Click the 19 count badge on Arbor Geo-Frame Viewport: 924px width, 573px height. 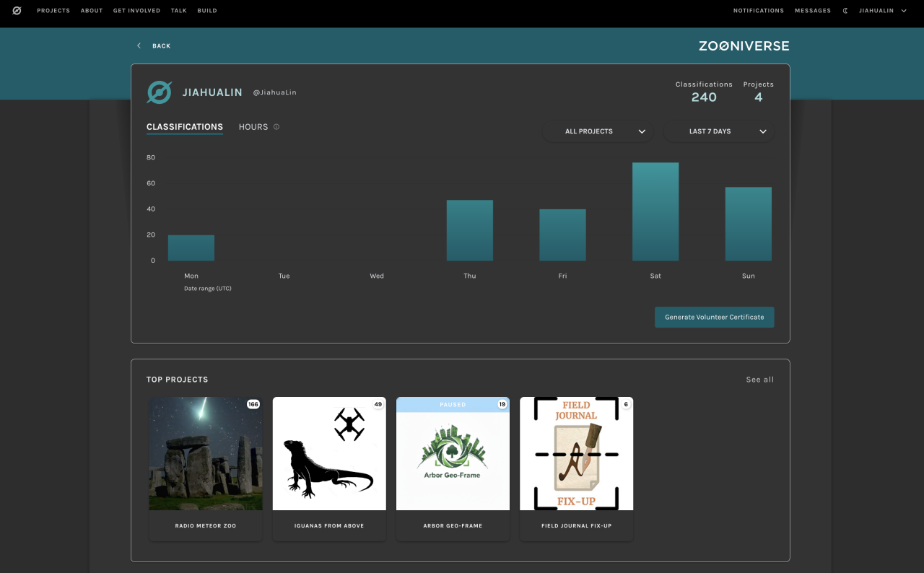[502, 404]
